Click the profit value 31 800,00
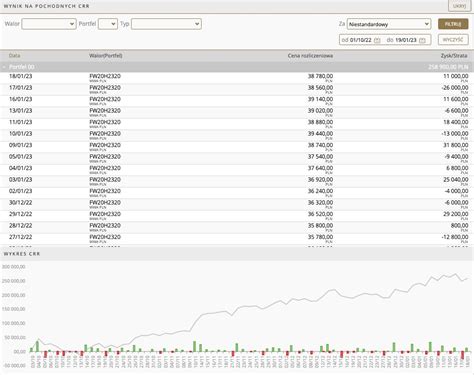The height and width of the screenshot is (375, 474). (x=456, y=145)
